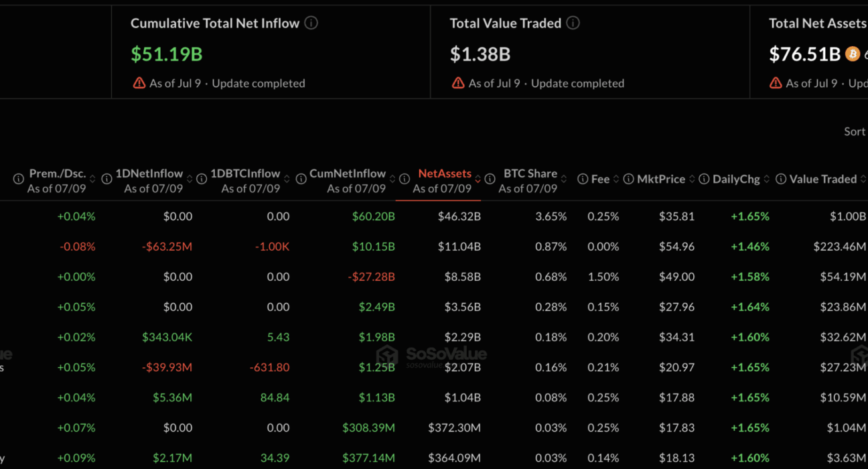Click the -$27.28B cumulative inflow cell
The image size is (868, 469).
tap(372, 277)
